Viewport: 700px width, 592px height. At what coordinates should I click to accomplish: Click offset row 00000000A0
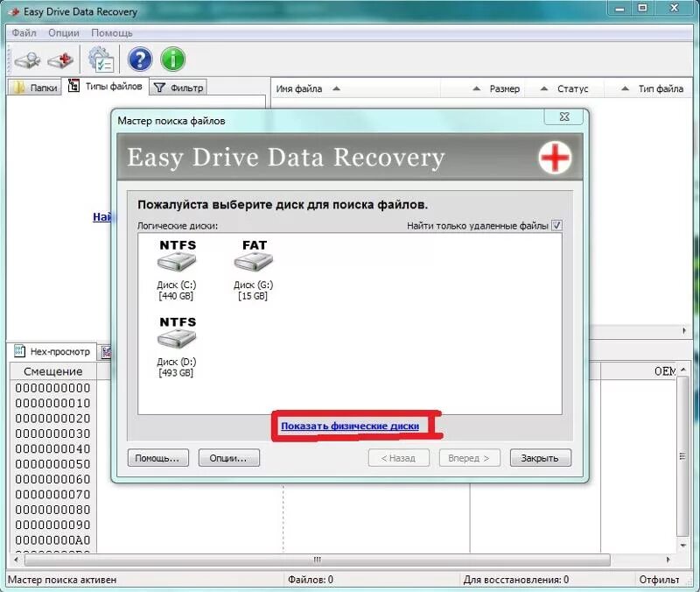click(x=52, y=539)
